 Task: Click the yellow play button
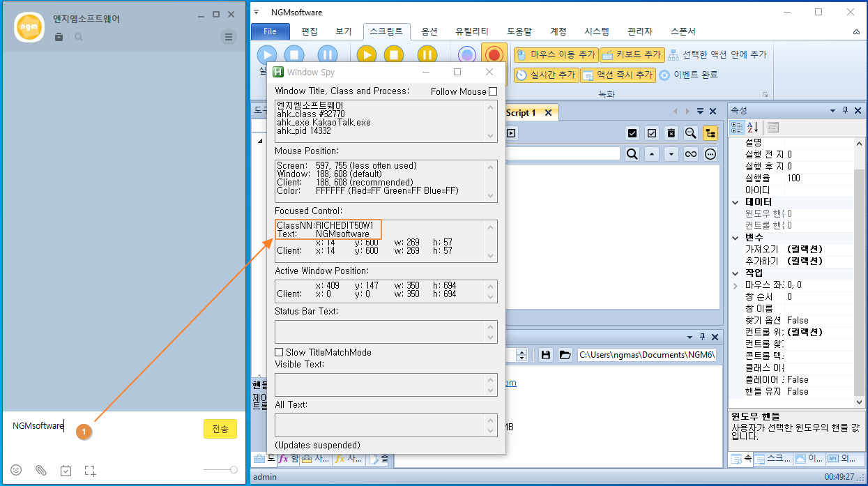tap(367, 55)
